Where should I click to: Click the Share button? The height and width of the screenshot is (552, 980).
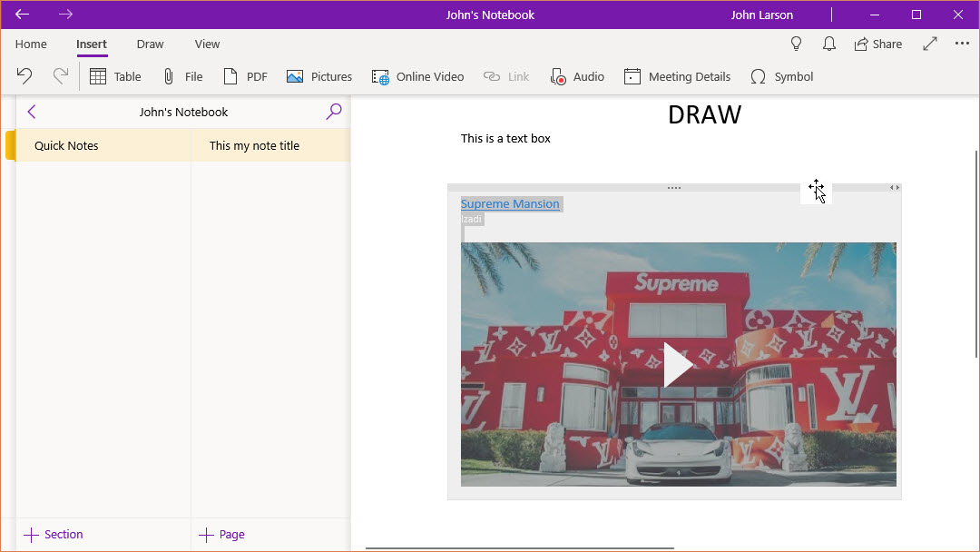tap(877, 44)
